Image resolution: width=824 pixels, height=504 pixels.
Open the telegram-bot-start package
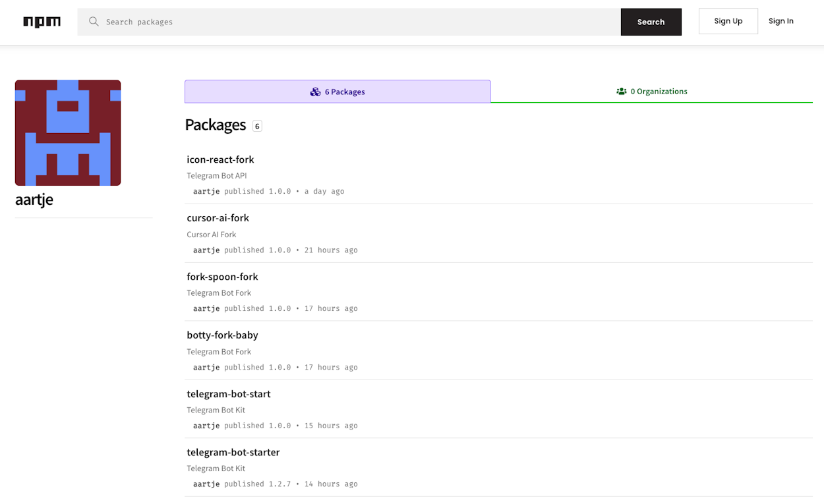229,394
